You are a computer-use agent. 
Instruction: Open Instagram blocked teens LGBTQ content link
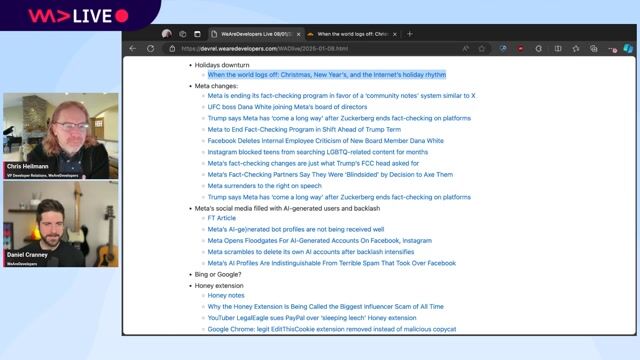[x=318, y=152]
